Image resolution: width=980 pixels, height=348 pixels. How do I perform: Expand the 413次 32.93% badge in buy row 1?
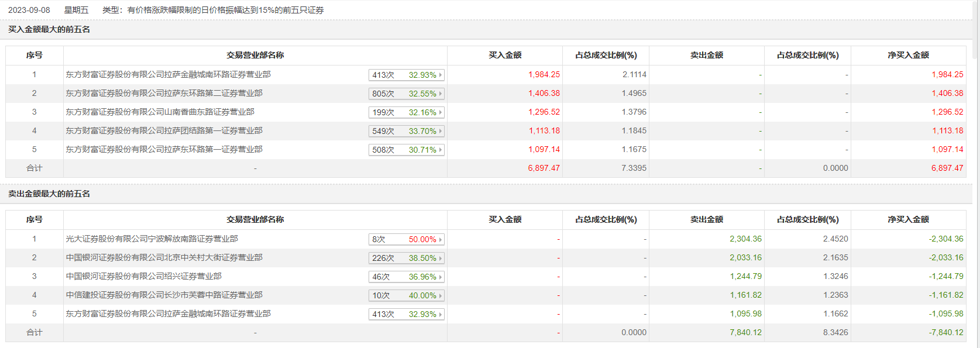[x=407, y=75]
